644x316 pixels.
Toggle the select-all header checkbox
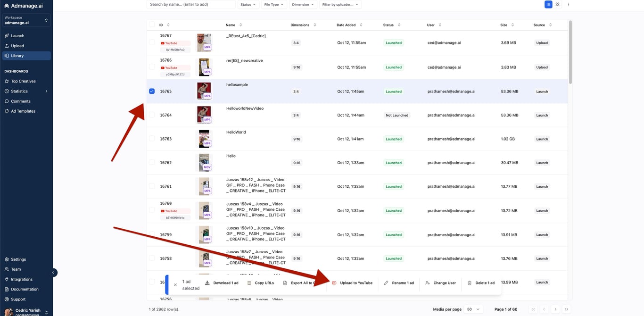tap(152, 25)
